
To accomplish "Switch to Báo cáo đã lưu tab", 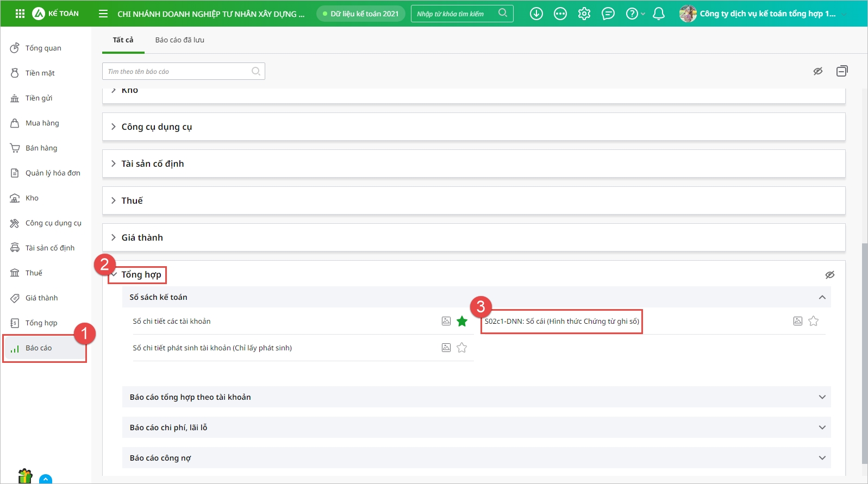I will pos(179,40).
